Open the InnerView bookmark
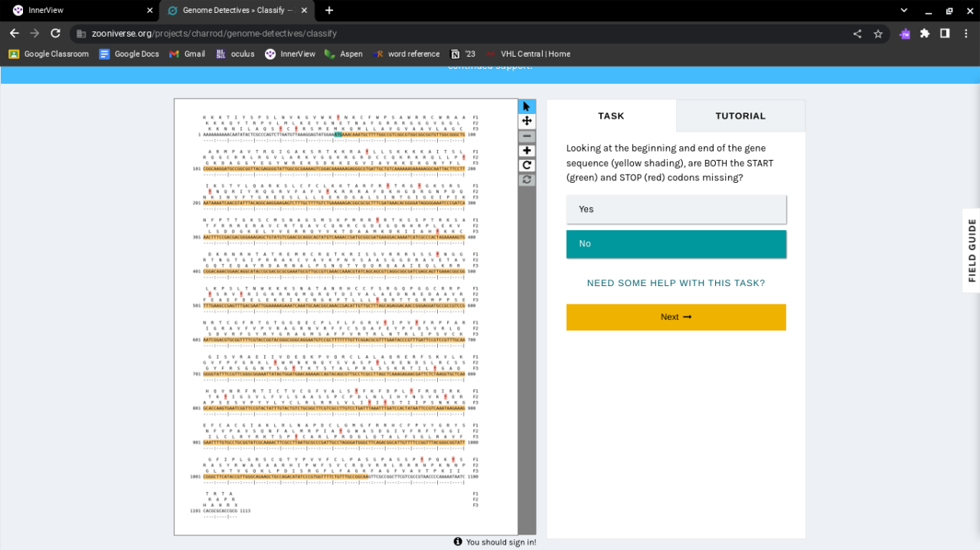The height and width of the screenshot is (550, 980). [290, 54]
